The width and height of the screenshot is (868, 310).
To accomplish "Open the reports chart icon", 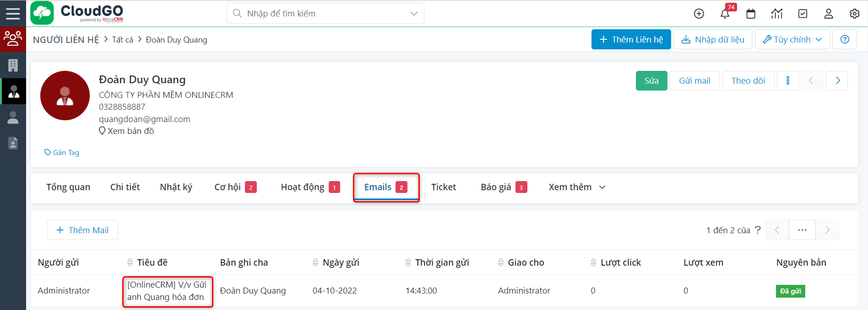I will tap(777, 14).
